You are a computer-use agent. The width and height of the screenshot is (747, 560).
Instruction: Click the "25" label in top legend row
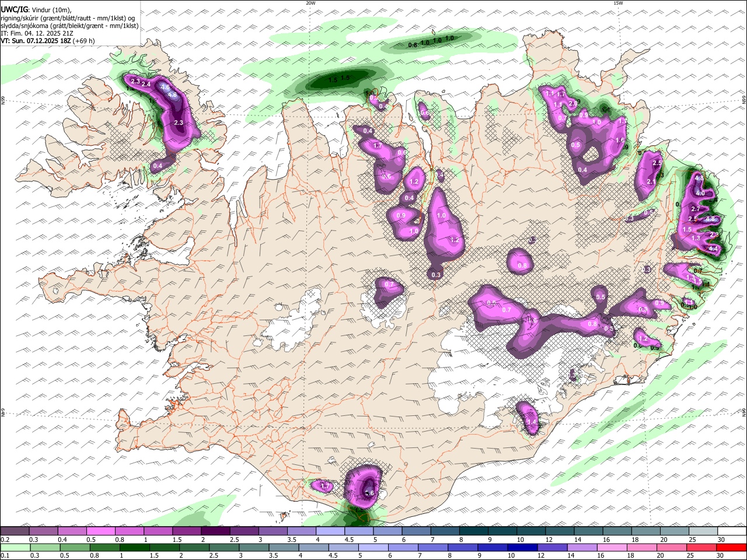[693, 540]
